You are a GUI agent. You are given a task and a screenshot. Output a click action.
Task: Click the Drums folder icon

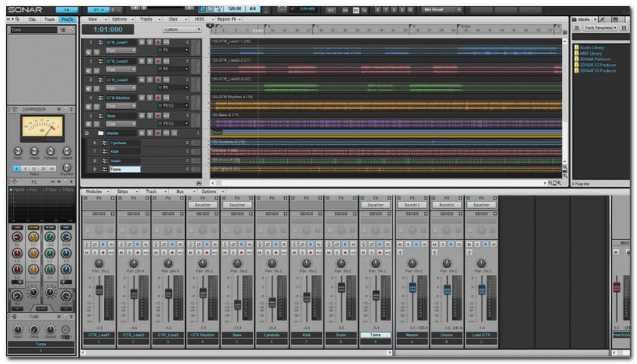(x=101, y=133)
